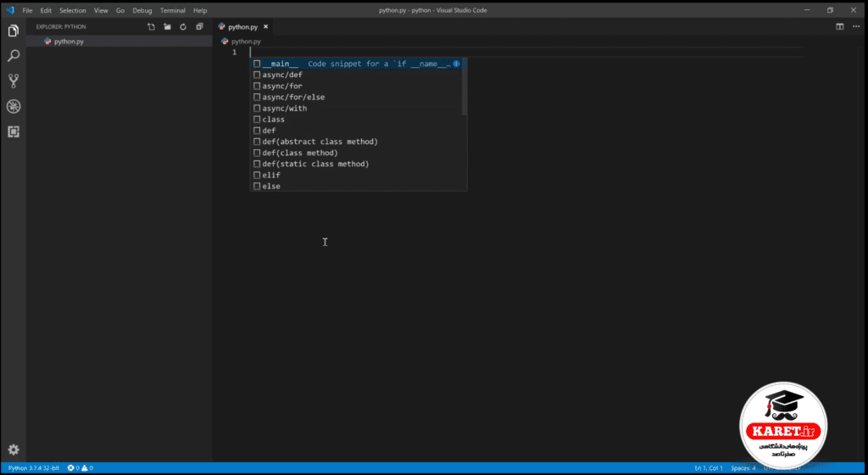The height and width of the screenshot is (475, 868).
Task: Open the Debug menu
Action: click(x=142, y=10)
